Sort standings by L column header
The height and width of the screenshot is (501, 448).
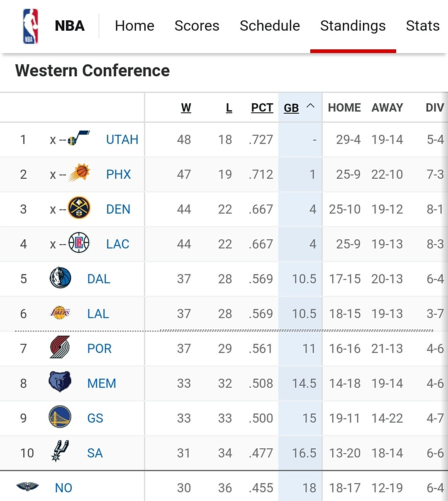[x=229, y=108]
